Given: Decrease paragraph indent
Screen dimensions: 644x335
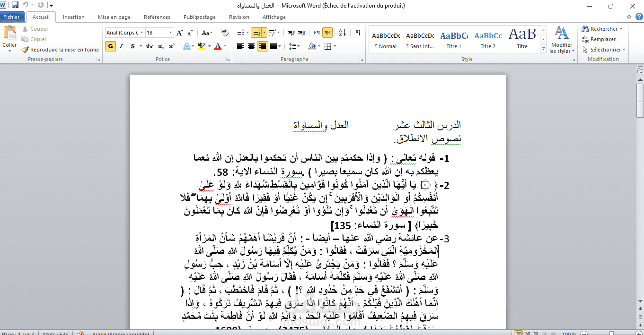Looking at the screenshot, I should [x=291, y=33].
